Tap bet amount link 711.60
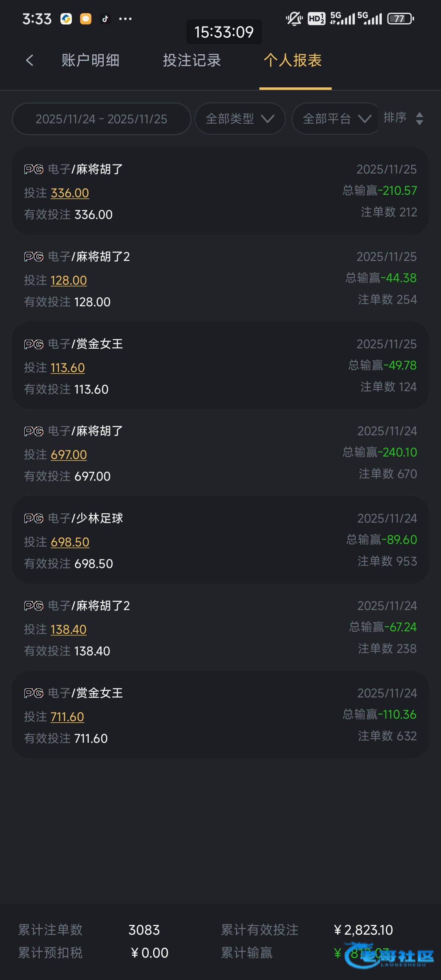 coord(67,717)
